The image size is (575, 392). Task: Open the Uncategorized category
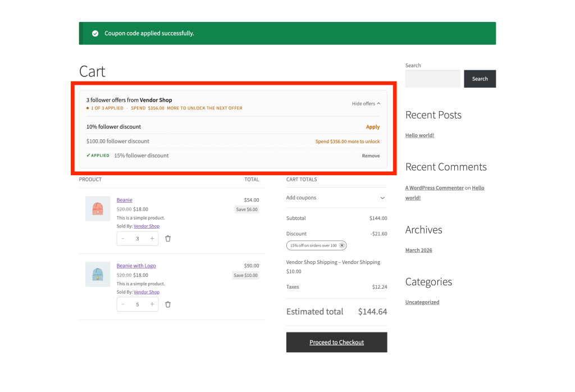[x=422, y=302]
